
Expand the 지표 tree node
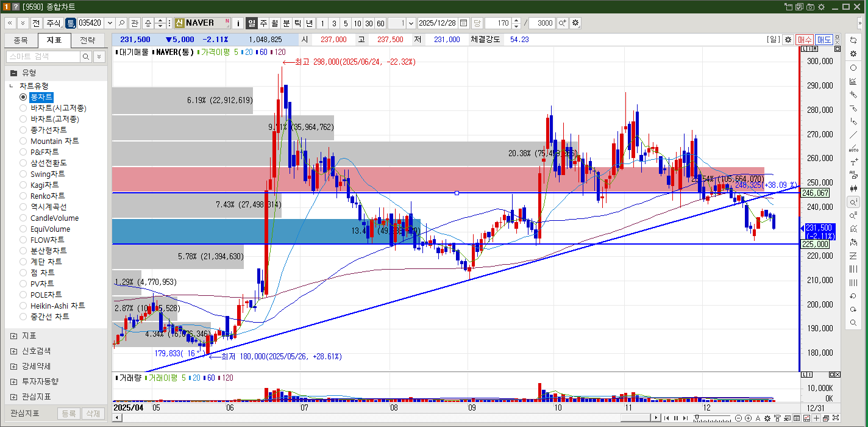pos(14,336)
